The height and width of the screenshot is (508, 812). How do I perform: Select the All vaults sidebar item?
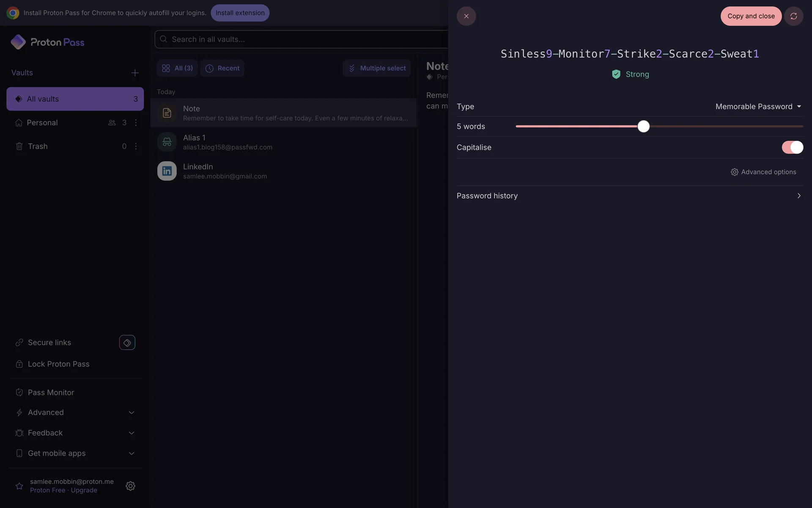(75, 99)
